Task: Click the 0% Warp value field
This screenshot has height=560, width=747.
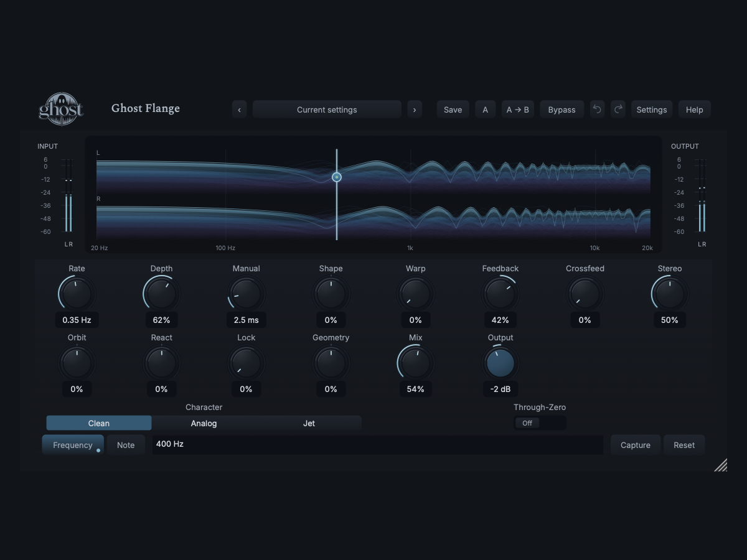Action: pyautogui.click(x=415, y=320)
